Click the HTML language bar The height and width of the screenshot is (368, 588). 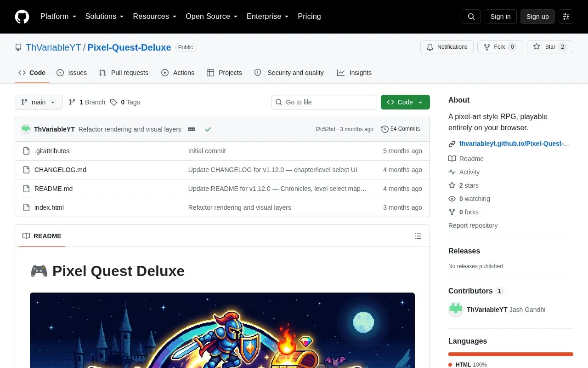click(511, 354)
